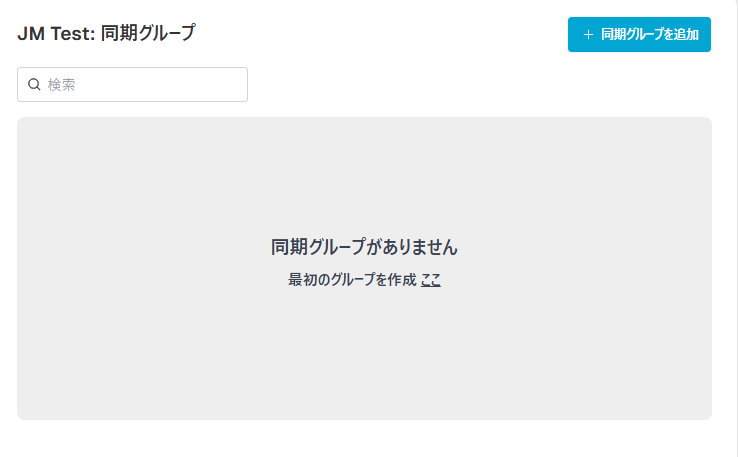Click the 同期グループがありません empty-state heading

tap(364, 247)
